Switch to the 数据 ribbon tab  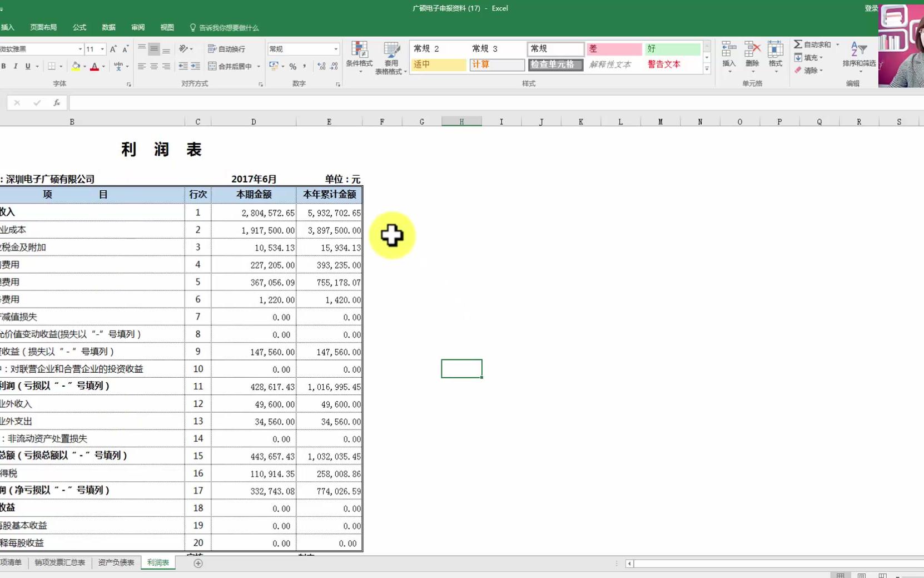[108, 27]
